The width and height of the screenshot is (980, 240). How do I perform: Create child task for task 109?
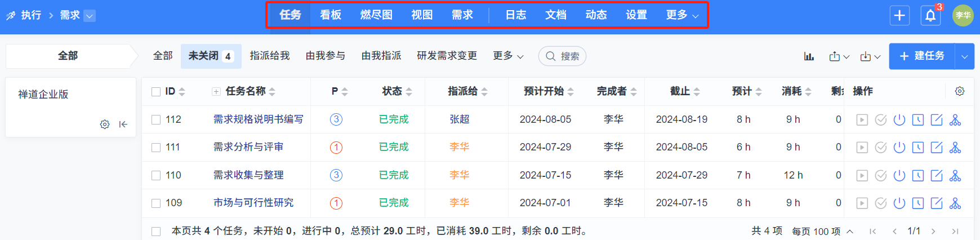955,203
